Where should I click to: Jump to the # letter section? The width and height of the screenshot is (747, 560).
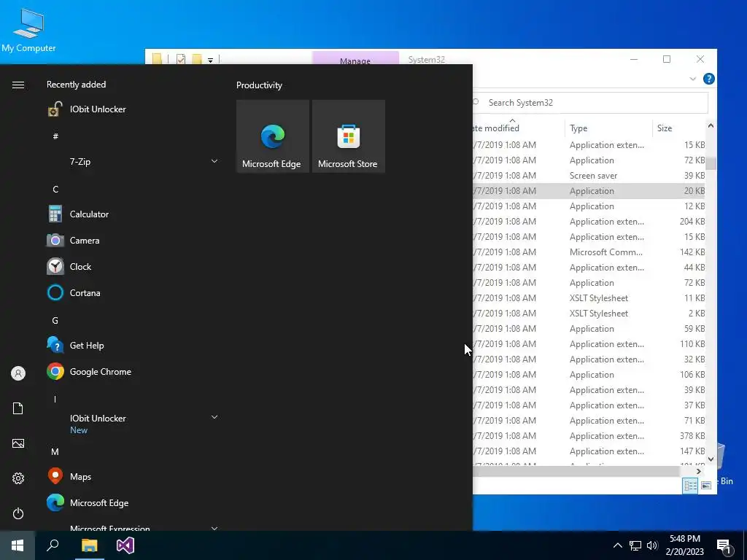55,136
